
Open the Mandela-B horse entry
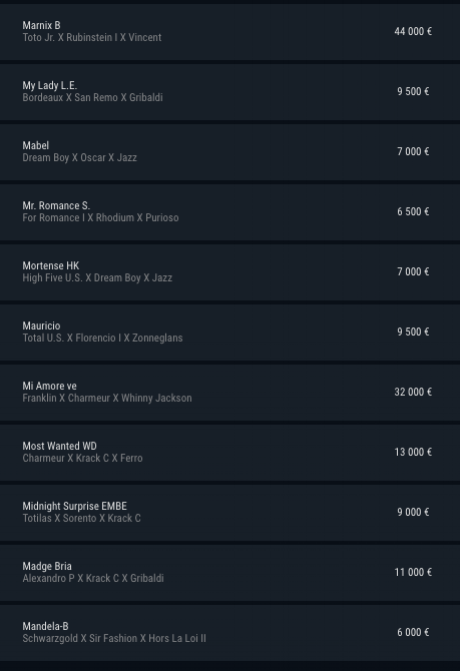coord(230,633)
